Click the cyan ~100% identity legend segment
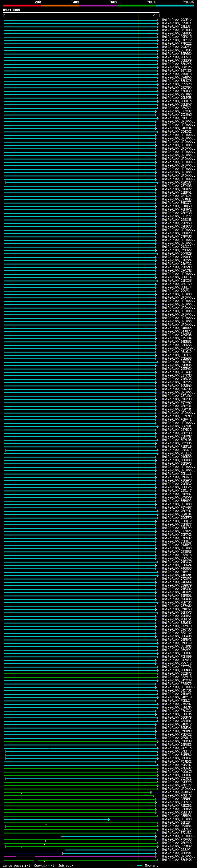 [x=175, y=6]
